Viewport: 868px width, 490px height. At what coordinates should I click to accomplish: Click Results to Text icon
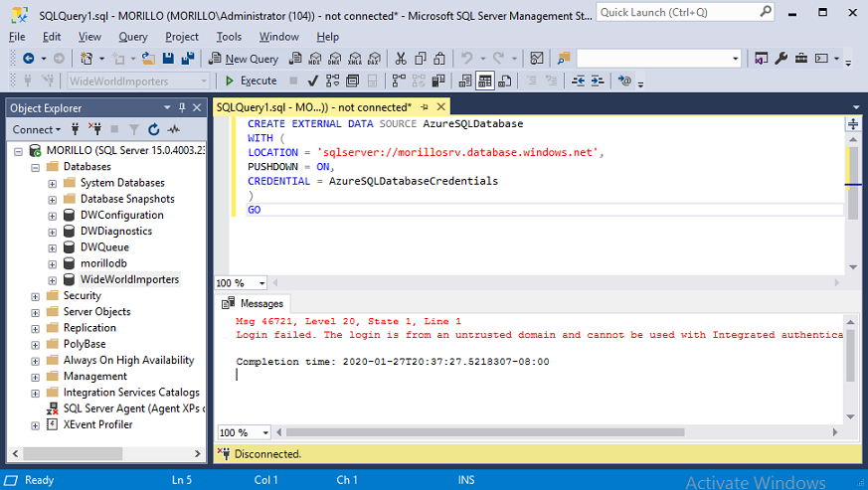coord(465,81)
